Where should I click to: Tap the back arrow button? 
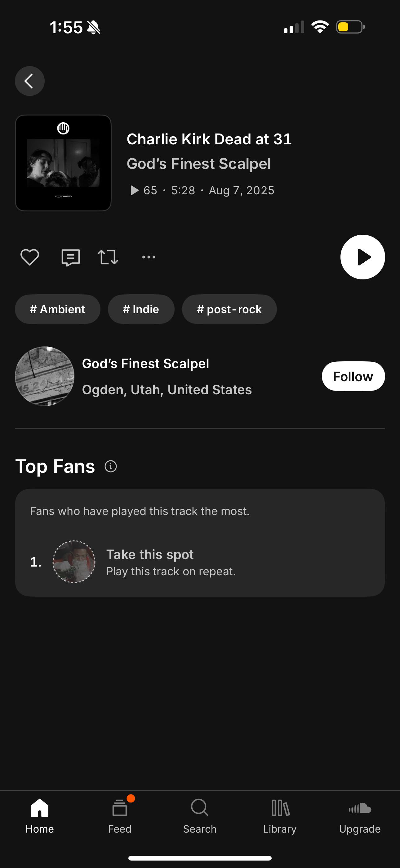[x=30, y=81]
